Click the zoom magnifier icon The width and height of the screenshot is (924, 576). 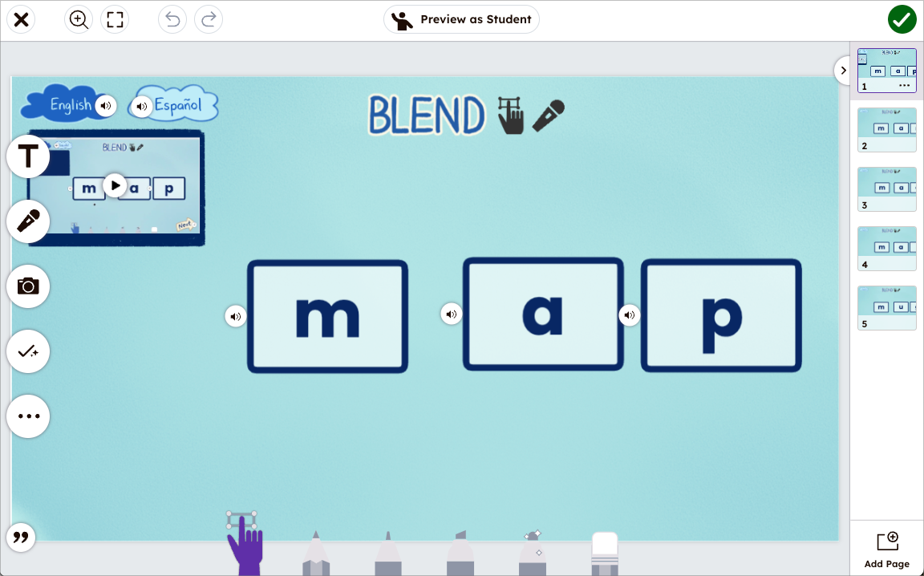pos(78,19)
